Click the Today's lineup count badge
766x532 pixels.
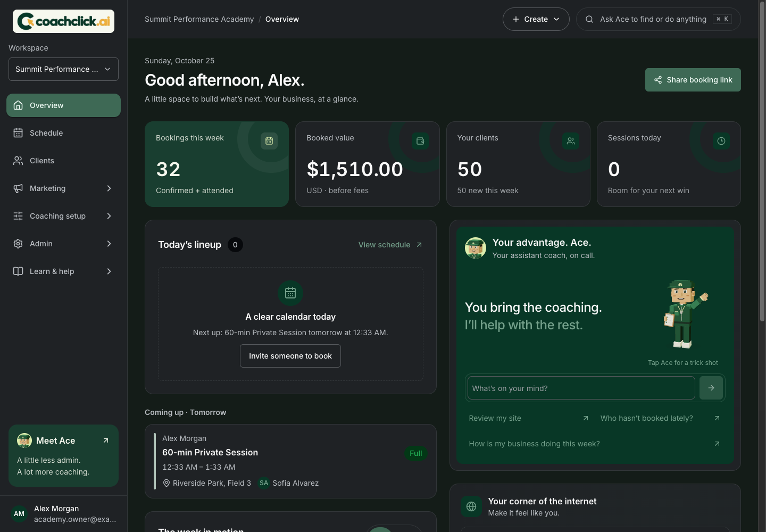click(x=235, y=245)
